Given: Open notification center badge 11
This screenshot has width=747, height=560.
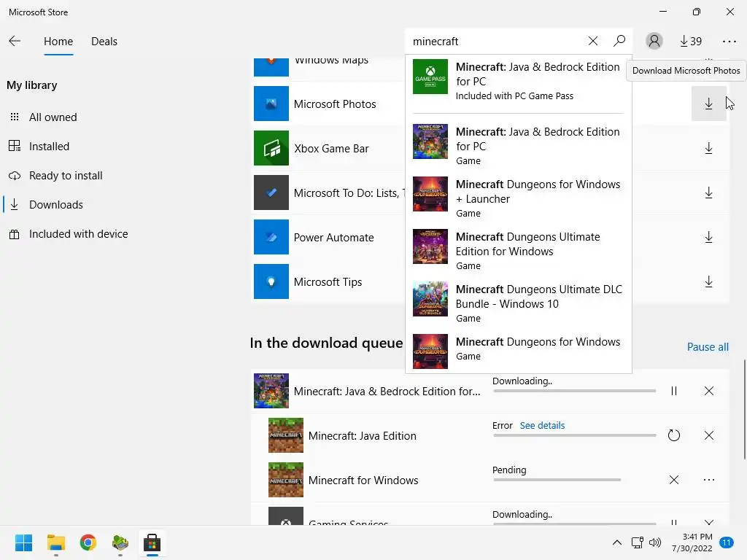Looking at the screenshot, I should point(727,542).
